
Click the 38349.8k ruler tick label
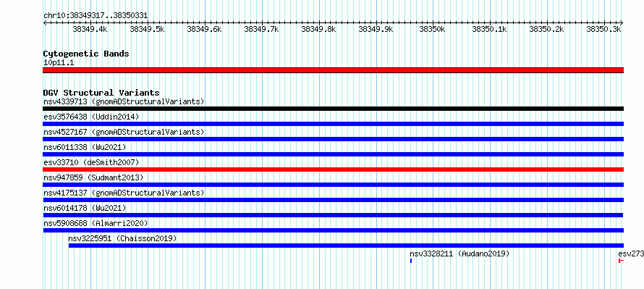click(318, 29)
